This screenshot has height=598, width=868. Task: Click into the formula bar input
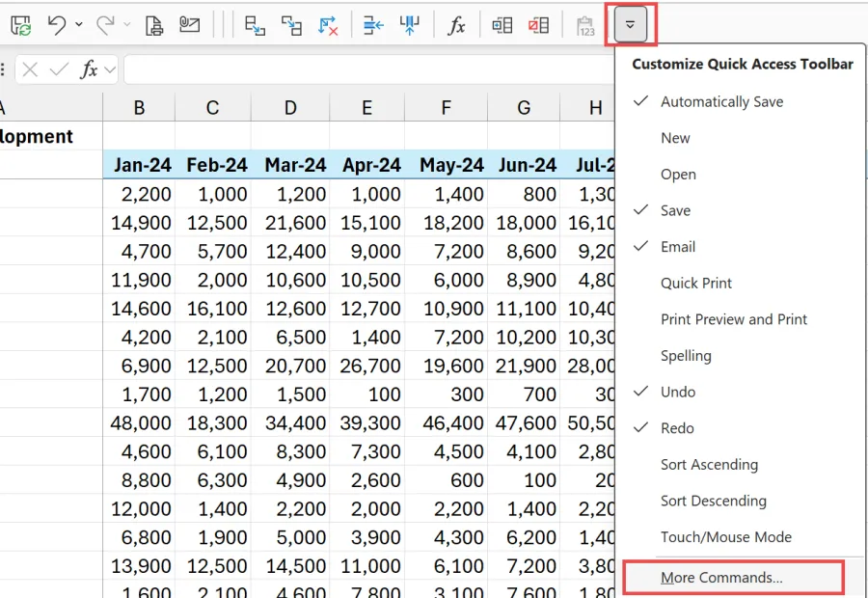coord(366,69)
